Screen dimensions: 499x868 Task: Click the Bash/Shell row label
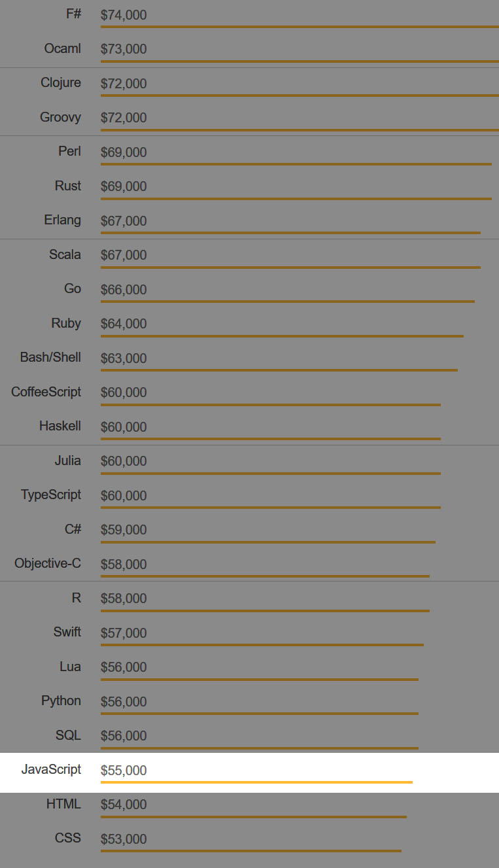pyautogui.click(x=50, y=357)
